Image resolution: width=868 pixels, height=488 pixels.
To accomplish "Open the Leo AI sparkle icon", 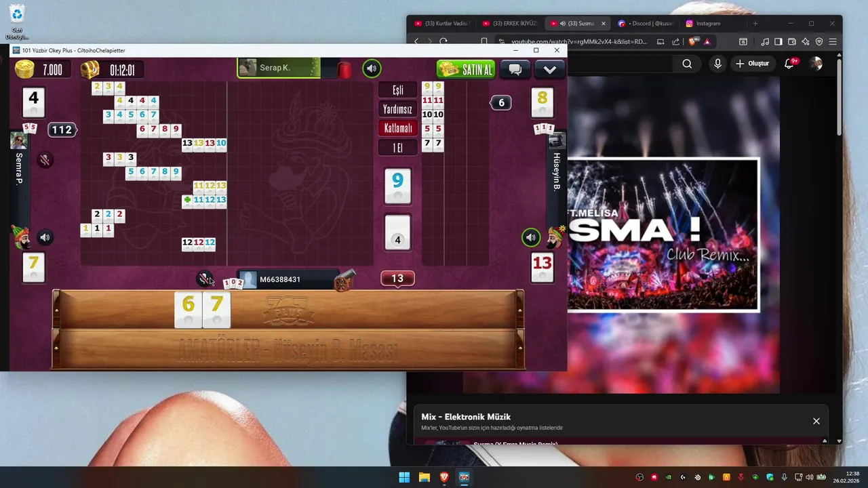I will click(x=806, y=41).
